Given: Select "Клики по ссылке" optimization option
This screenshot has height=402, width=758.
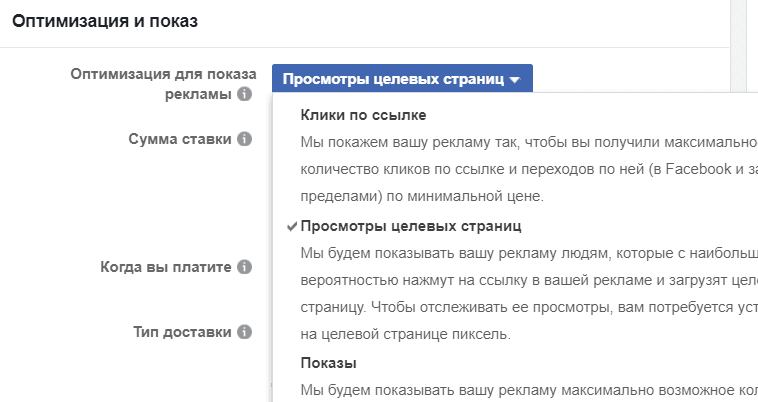Looking at the screenshot, I should click(x=363, y=114).
